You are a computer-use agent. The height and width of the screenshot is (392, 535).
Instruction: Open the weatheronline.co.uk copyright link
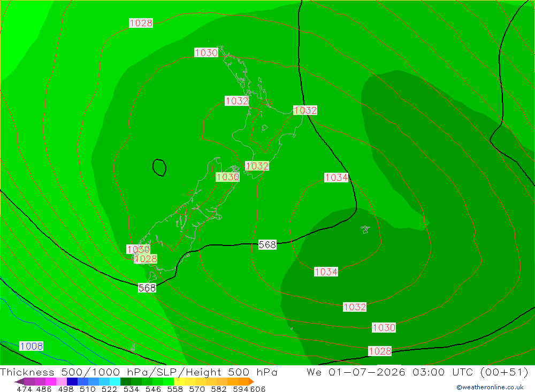[490, 387]
